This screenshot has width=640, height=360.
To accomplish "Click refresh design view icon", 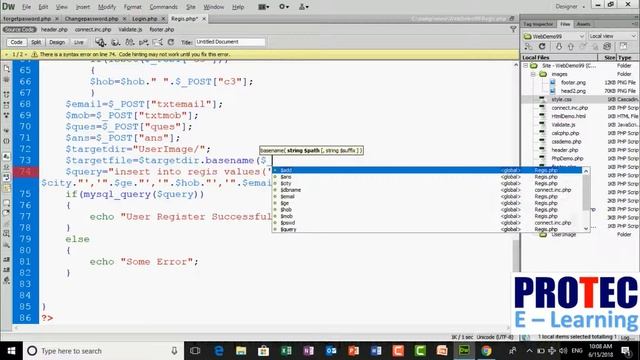I will (x=171, y=42).
